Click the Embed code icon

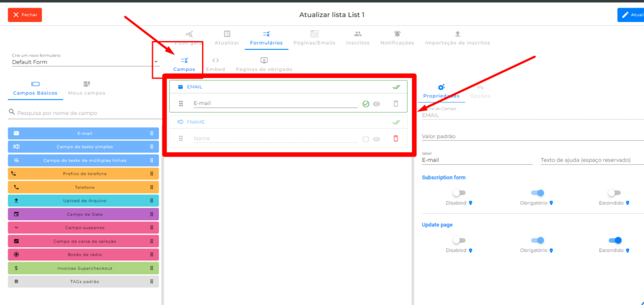215,60
